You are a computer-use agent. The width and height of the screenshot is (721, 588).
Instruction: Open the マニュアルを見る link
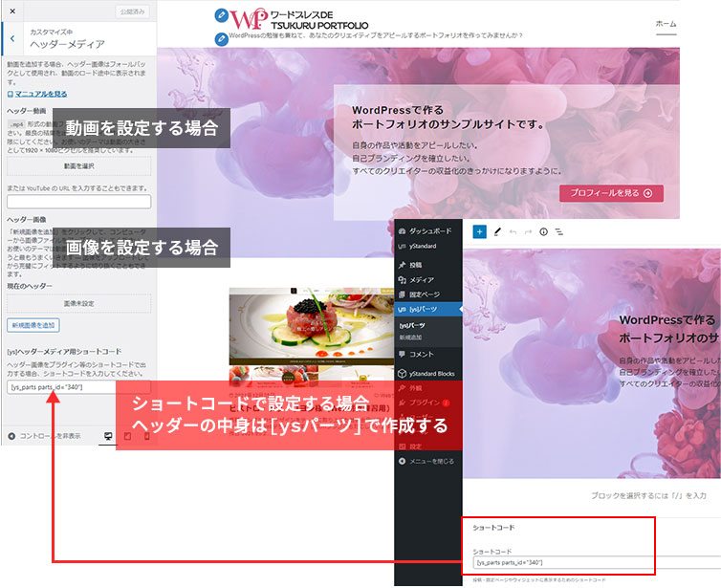click(37, 94)
